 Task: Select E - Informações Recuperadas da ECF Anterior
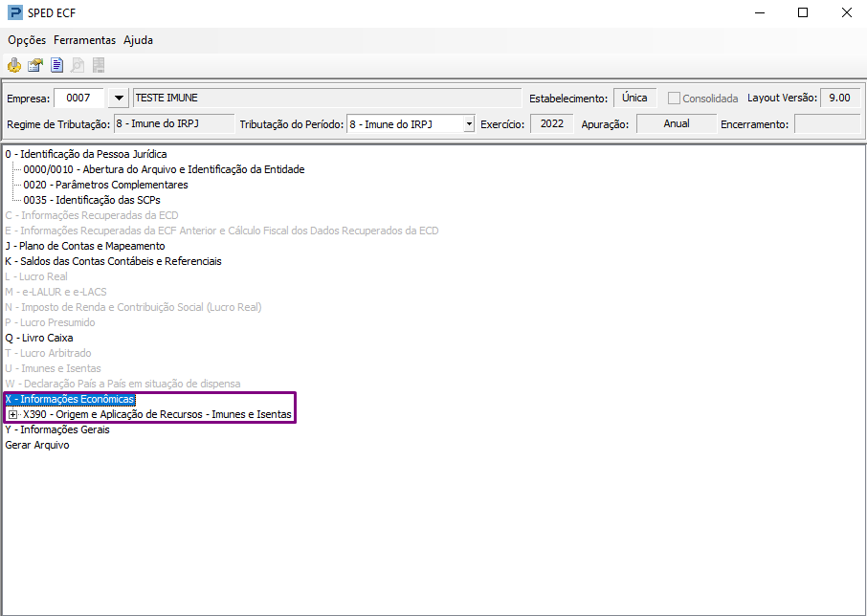pyautogui.click(x=222, y=231)
